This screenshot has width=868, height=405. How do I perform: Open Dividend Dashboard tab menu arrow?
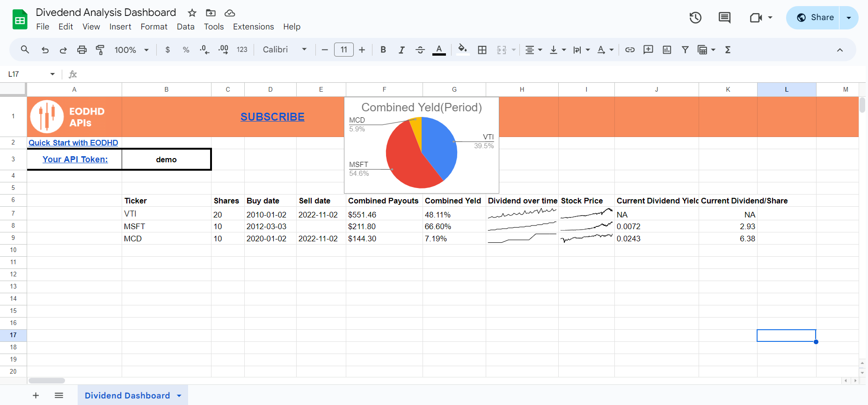pyautogui.click(x=179, y=396)
